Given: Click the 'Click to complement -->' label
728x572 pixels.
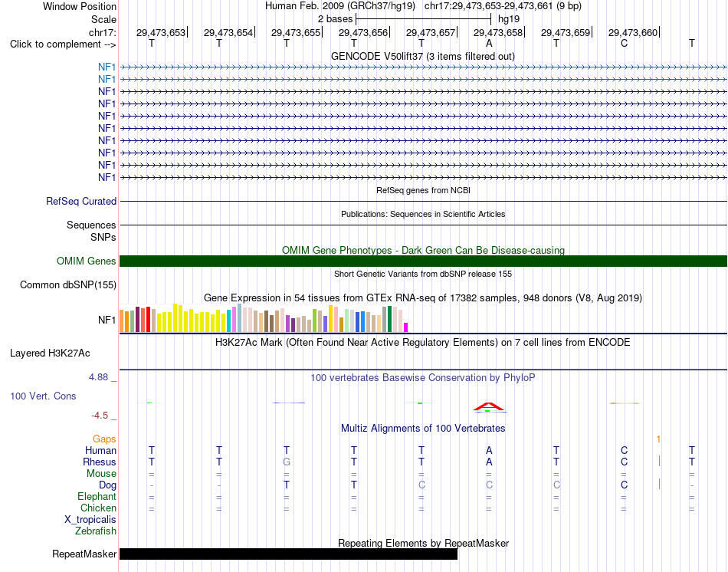Looking at the screenshot, I should pos(63,44).
